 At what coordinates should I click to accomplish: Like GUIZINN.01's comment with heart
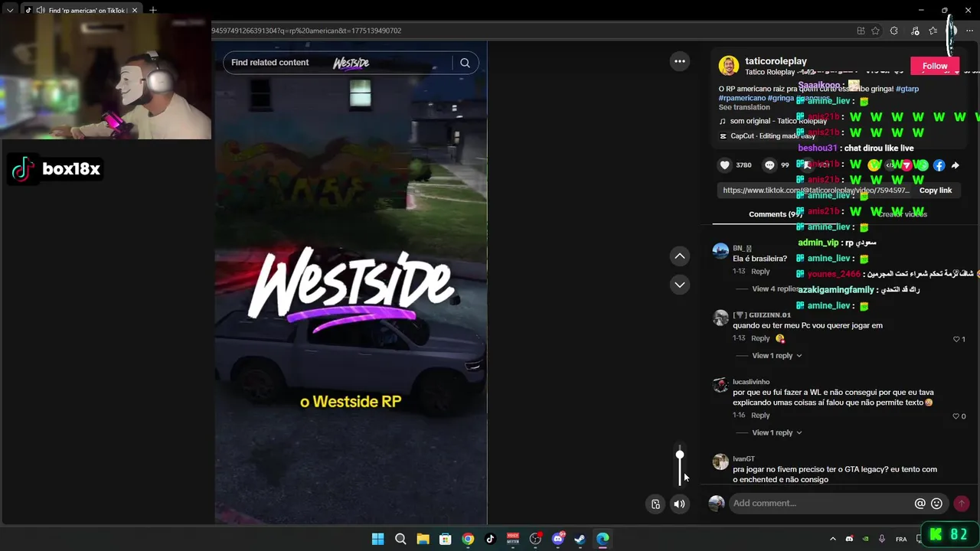[956, 339]
